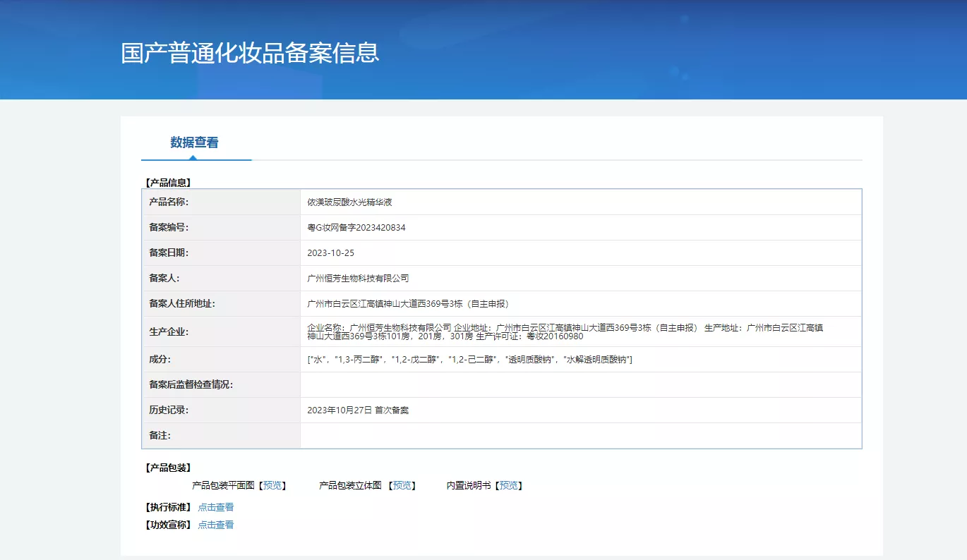Click filer name 广州恒芳生物科技有限公司
The height and width of the screenshot is (560, 967).
click(x=358, y=279)
